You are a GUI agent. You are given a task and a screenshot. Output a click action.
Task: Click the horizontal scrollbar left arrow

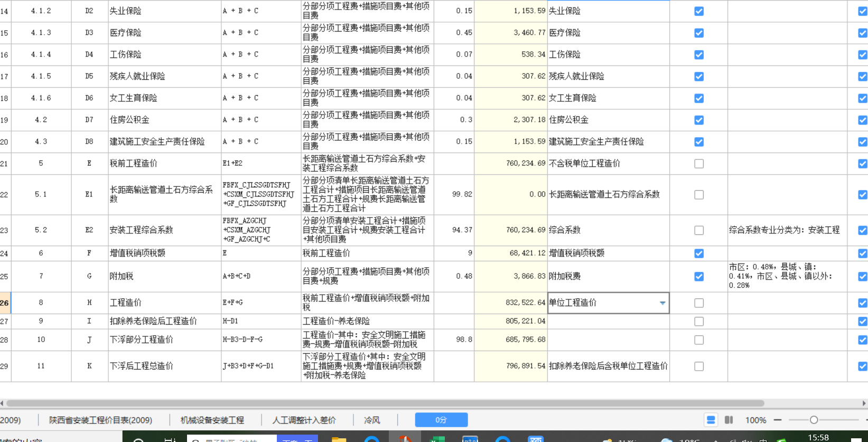tap(3, 403)
